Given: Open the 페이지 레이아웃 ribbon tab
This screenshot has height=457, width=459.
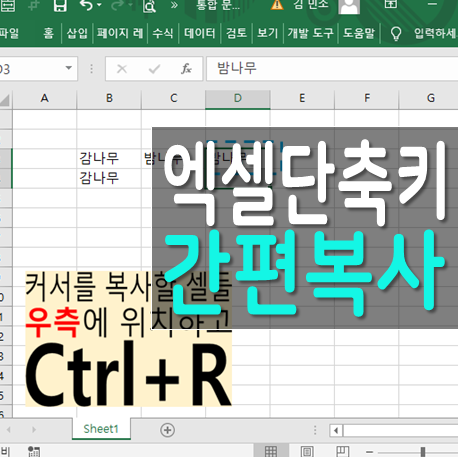Looking at the screenshot, I should point(120,33).
